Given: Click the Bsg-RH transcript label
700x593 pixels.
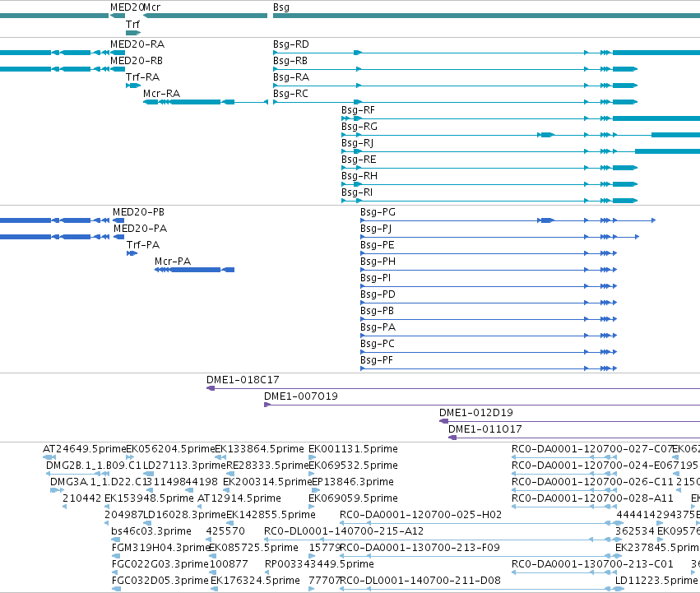Looking at the screenshot, I should tap(359, 176).
